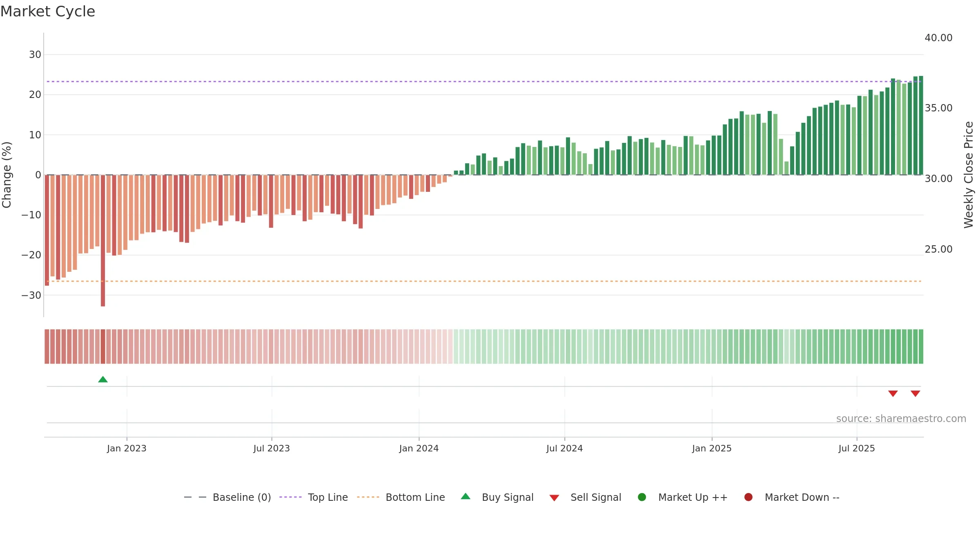980x551 pixels.
Task: Click the Jan 2024 axis label
Action: (419, 449)
